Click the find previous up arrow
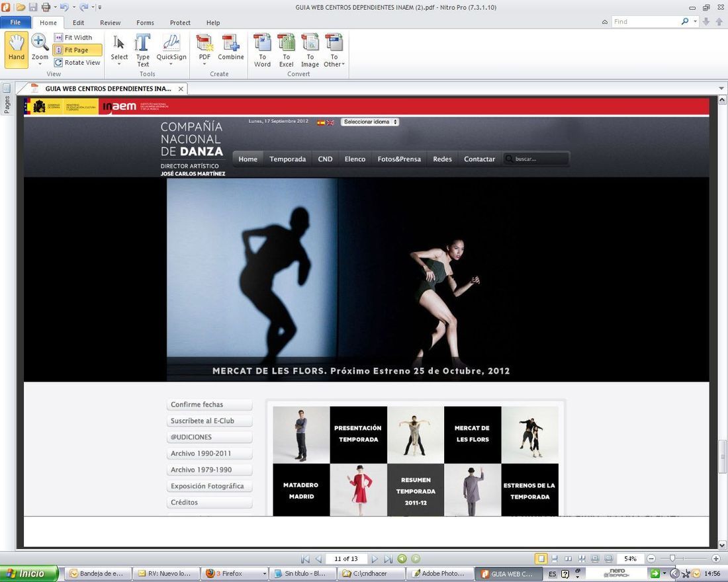Image resolution: width=728 pixels, height=582 pixels. pos(719,22)
